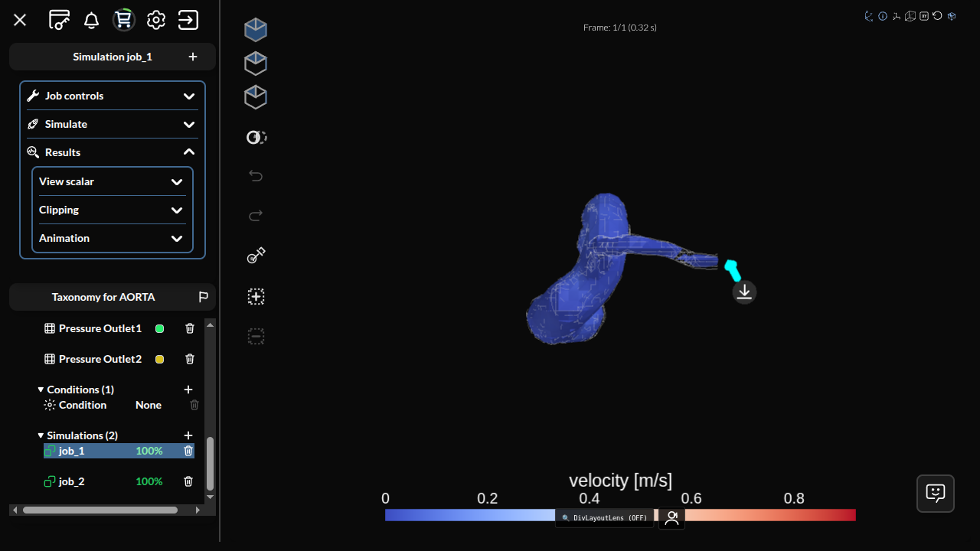Toggle visibility of Pressure Outlet2 yellow indicator
Image resolution: width=980 pixels, height=551 pixels.
(x=159, y=359)
